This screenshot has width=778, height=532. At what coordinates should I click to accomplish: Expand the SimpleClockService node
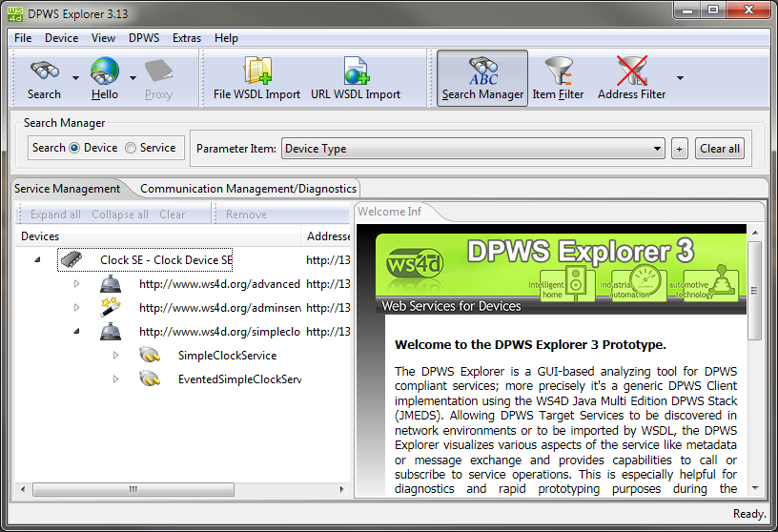click(115, 355)
